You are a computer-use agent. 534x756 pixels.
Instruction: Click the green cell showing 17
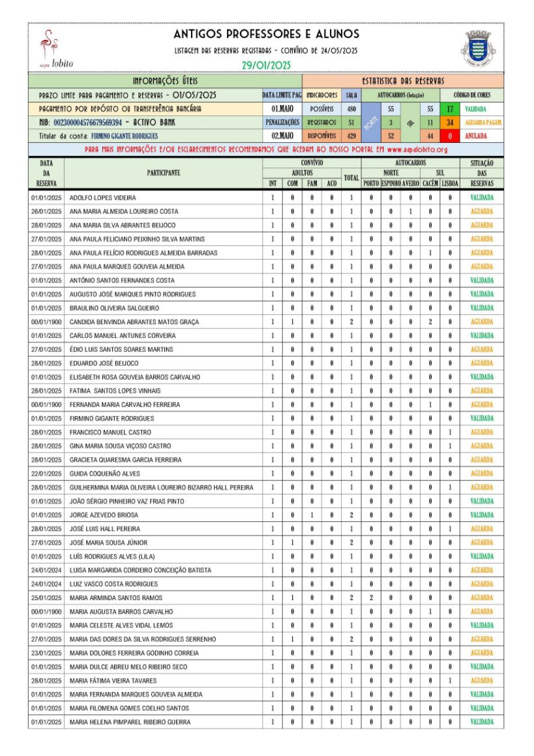click(x=450, y=109)
